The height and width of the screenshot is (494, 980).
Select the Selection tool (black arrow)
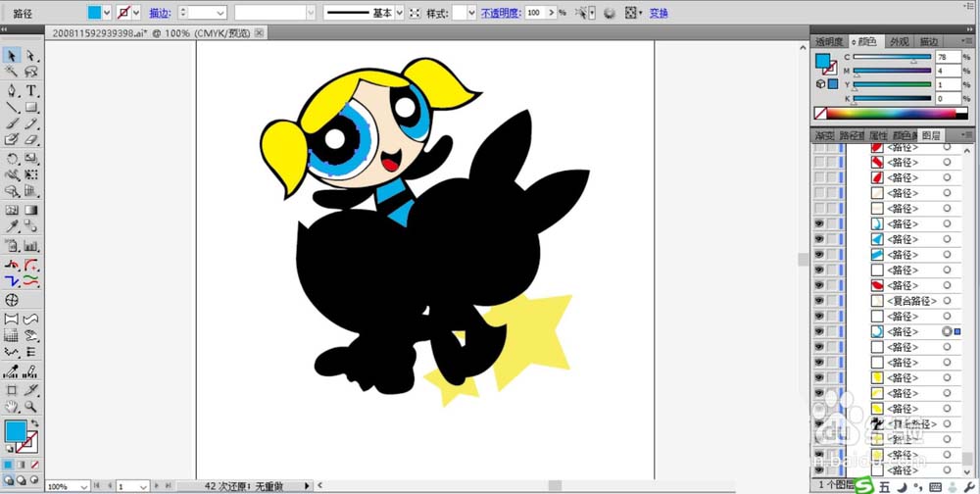(11, 56)
